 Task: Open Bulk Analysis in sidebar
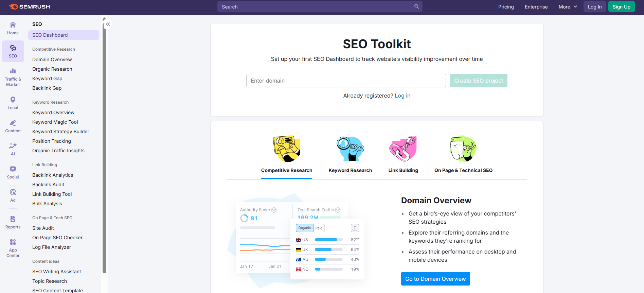coord(47,204)
